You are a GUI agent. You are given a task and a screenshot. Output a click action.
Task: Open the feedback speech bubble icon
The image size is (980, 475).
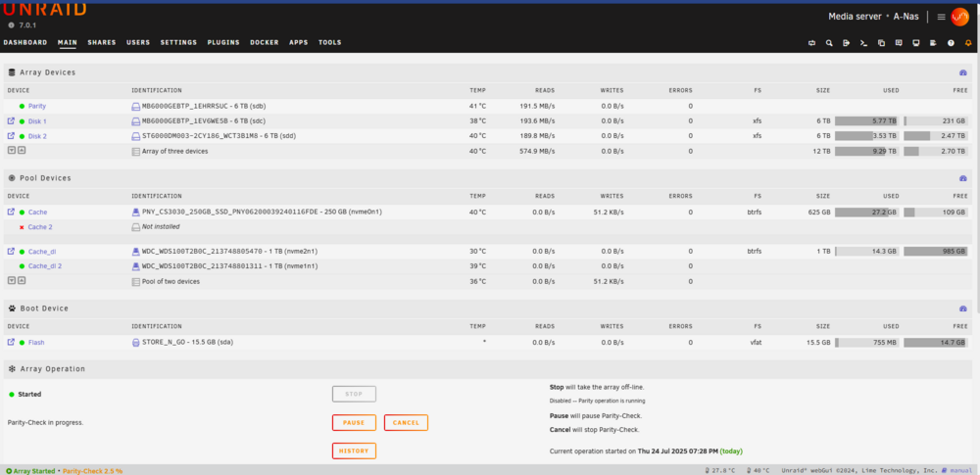[x=899, y=43]
